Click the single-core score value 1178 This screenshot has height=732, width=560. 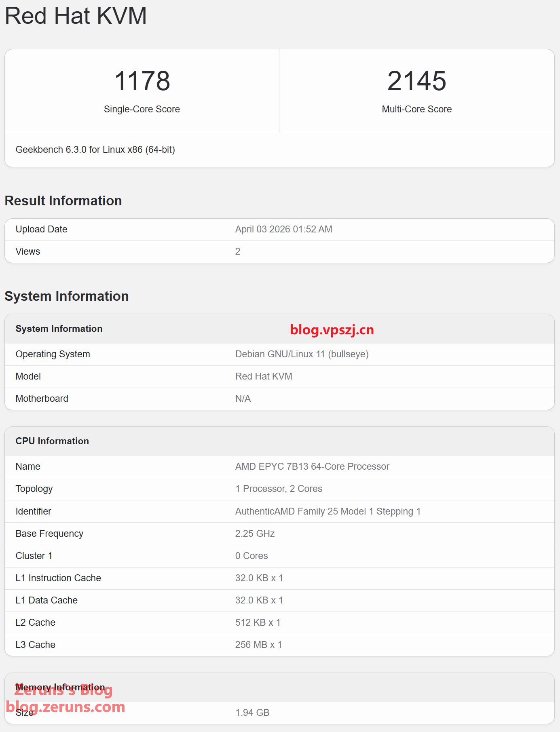pyautogui.click(x=142, y=81)
